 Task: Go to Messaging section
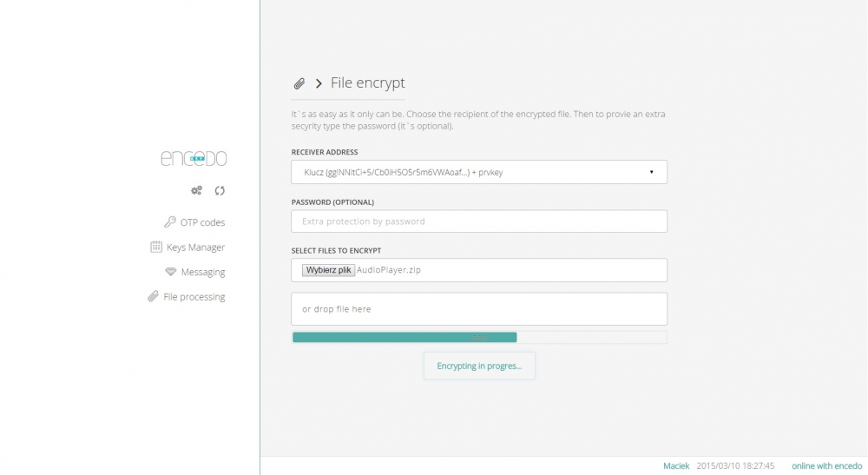point(194,272)
